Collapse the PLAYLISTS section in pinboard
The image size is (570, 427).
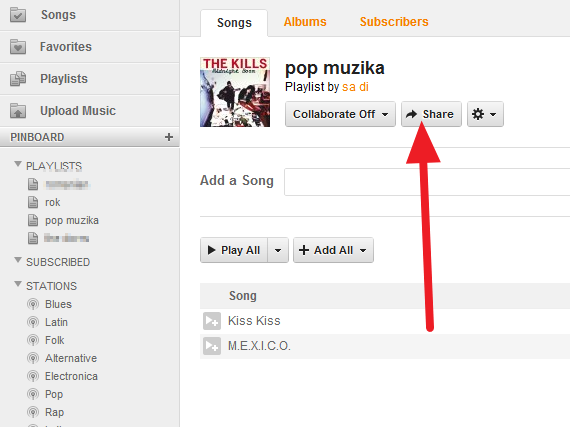[17, 164]
